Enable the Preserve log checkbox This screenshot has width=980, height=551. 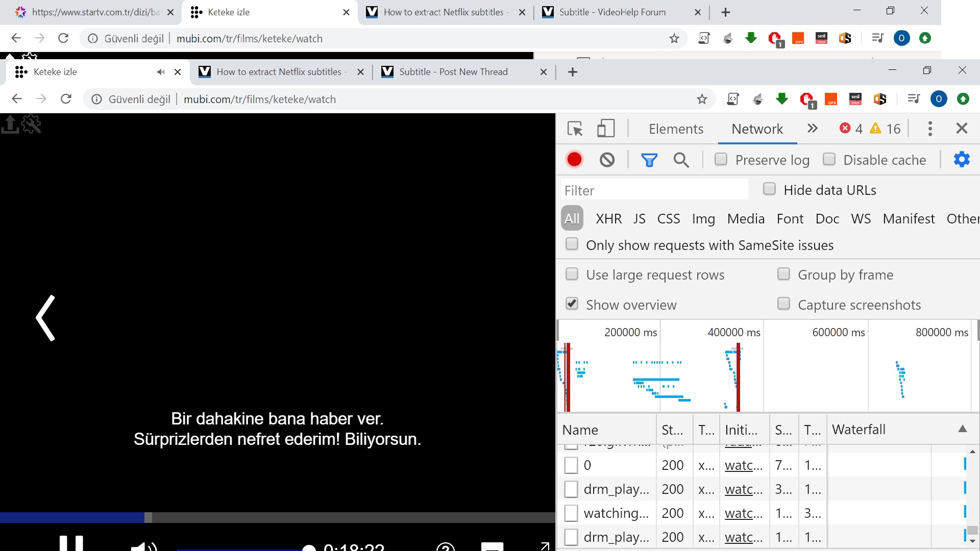[x=721, y=160]
